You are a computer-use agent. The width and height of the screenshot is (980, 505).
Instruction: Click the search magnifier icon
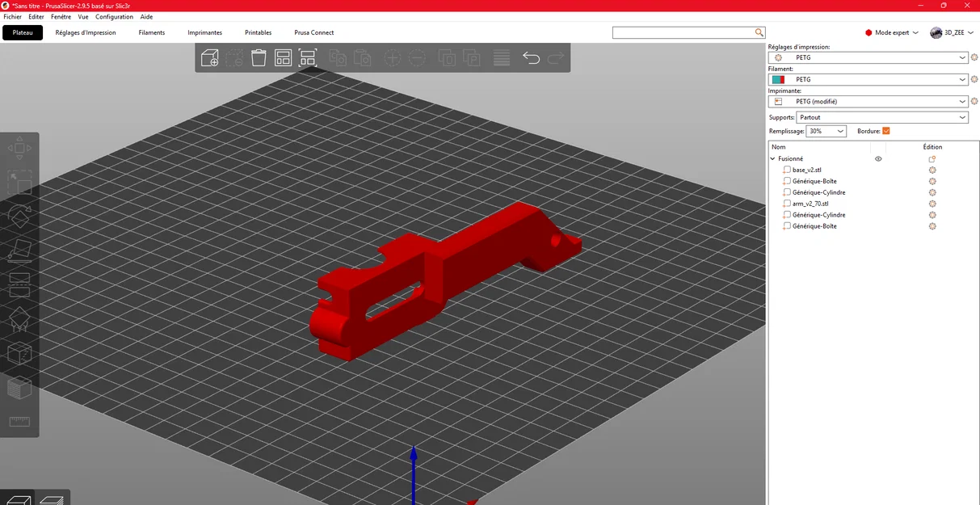[759, 32]
